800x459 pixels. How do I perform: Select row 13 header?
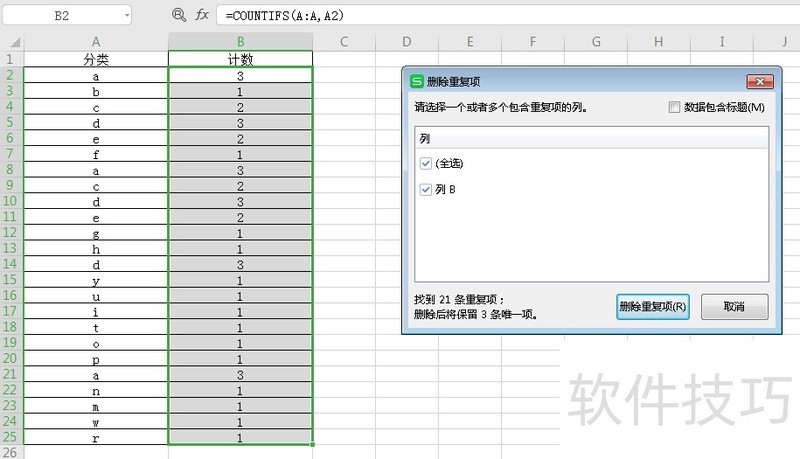click(x=11, y=248)
